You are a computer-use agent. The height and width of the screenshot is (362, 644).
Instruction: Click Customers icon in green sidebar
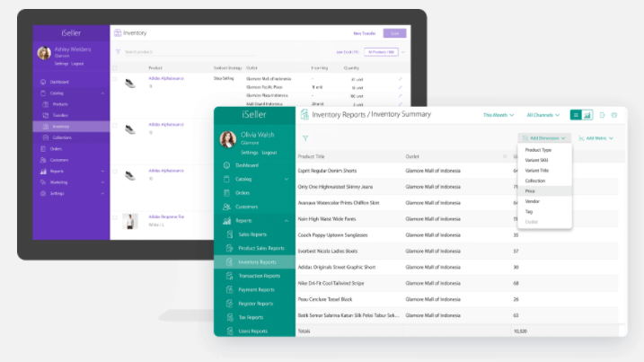[x=226, y=207]
